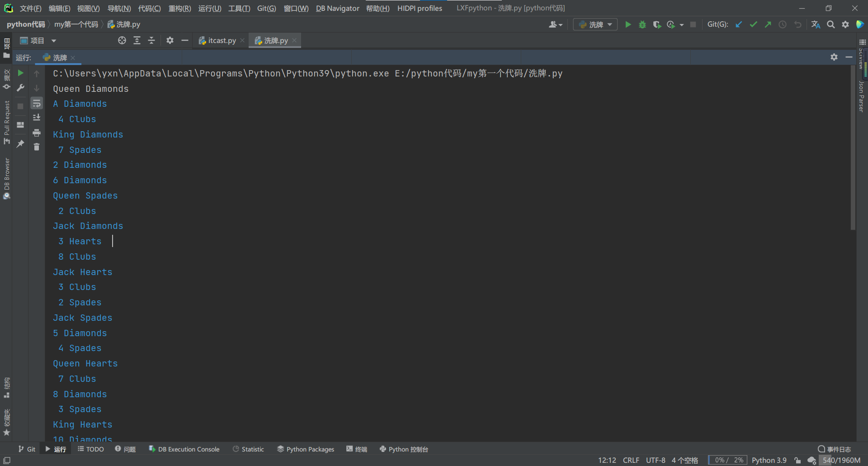
Task: Rerun the script in Run panel
Action: coord(20,73)
